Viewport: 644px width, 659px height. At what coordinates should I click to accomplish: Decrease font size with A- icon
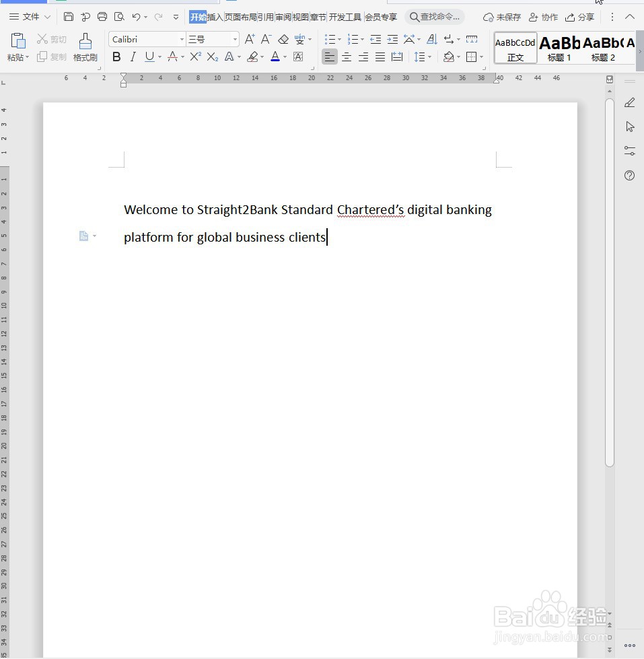[266, 39]
